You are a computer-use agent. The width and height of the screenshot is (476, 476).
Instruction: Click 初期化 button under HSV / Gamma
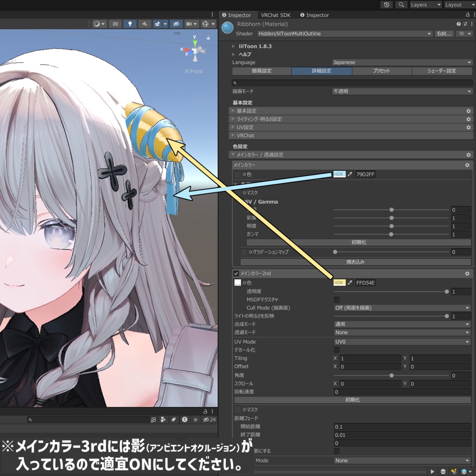(358, 242)
